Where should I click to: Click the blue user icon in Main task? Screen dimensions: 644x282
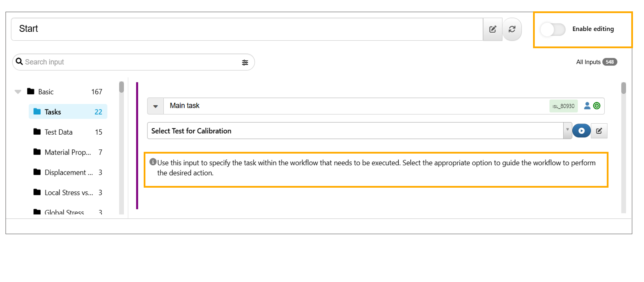[x=587, y=106]
